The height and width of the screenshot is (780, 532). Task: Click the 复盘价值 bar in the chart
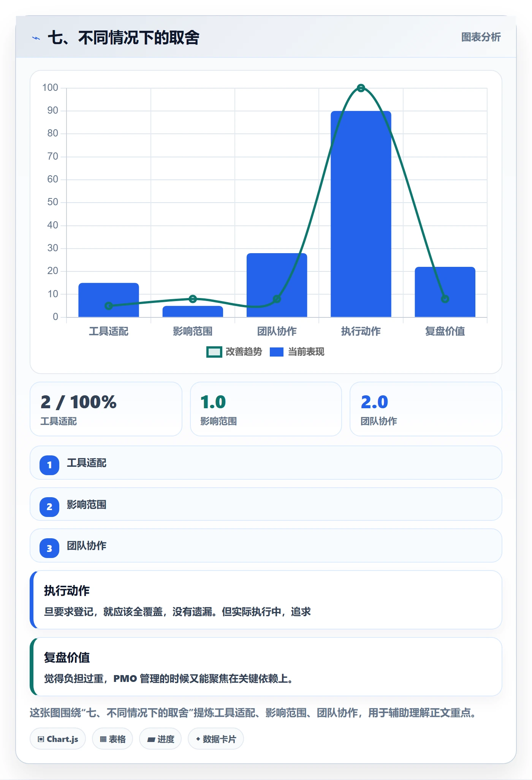[445, 292]
